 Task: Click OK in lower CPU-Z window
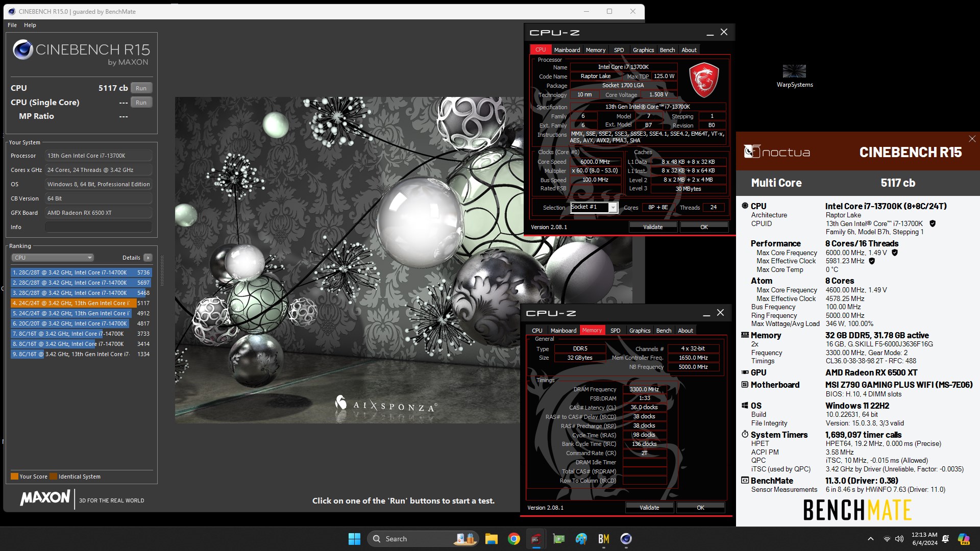click(700, 508)
